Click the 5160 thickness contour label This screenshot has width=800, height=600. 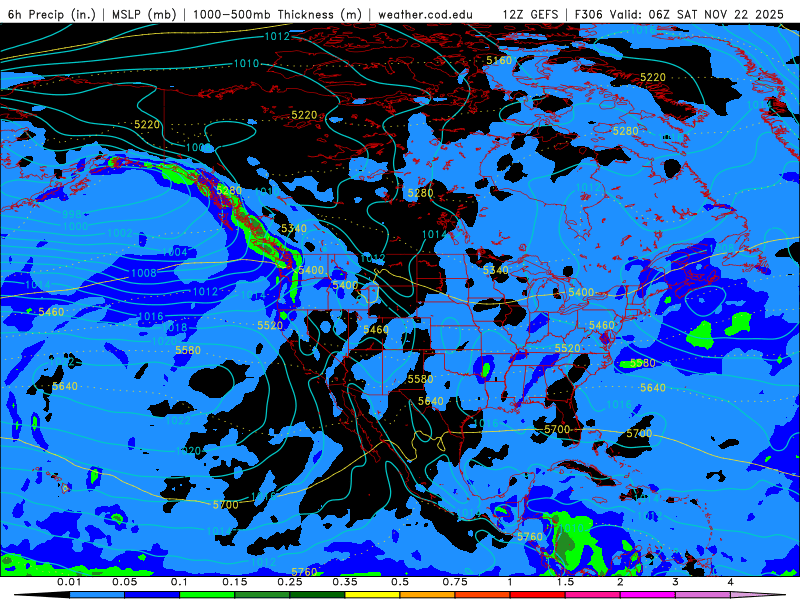(x=498, y=61)
